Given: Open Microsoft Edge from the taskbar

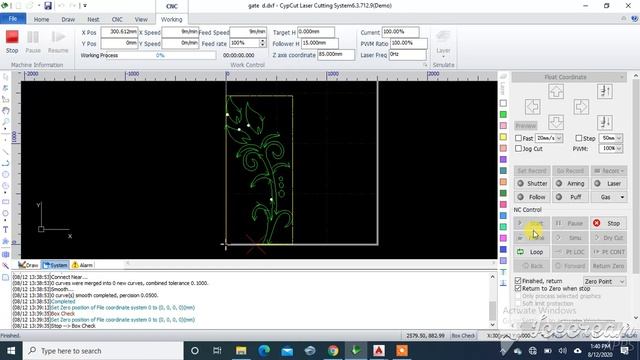Looking at the screenshot, I should point(264,351).
